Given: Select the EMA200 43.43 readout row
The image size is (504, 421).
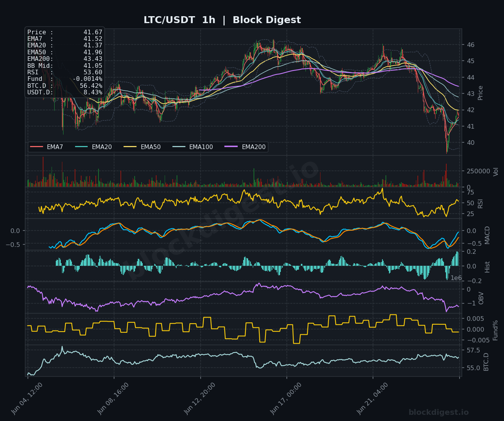Looking at the screenshot, I should 65,59.
